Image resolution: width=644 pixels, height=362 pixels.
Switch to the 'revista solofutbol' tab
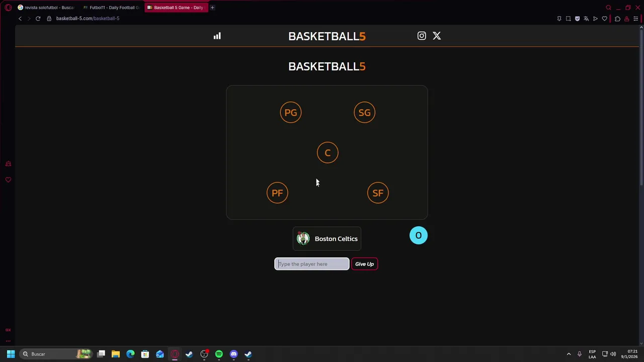point(46,8)
